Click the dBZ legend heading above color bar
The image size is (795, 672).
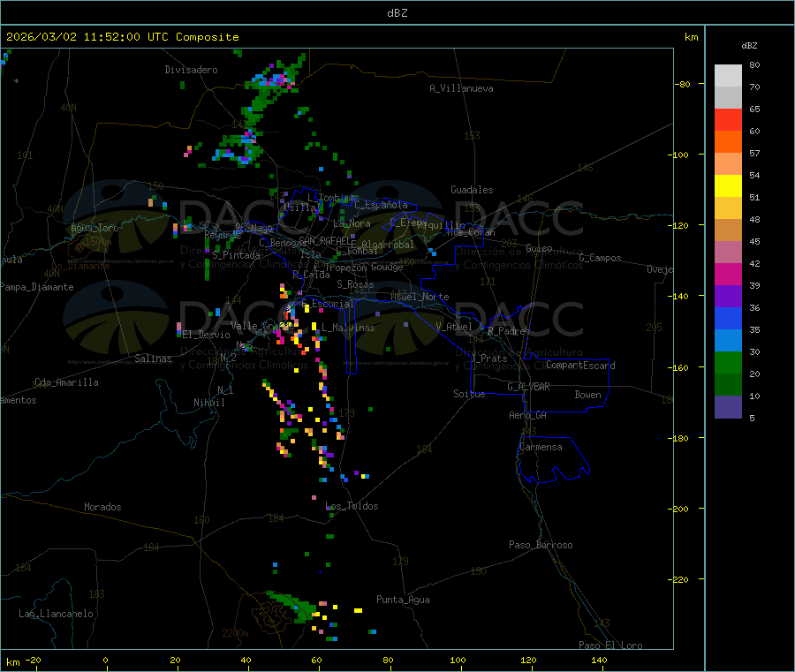click(749, 46)
